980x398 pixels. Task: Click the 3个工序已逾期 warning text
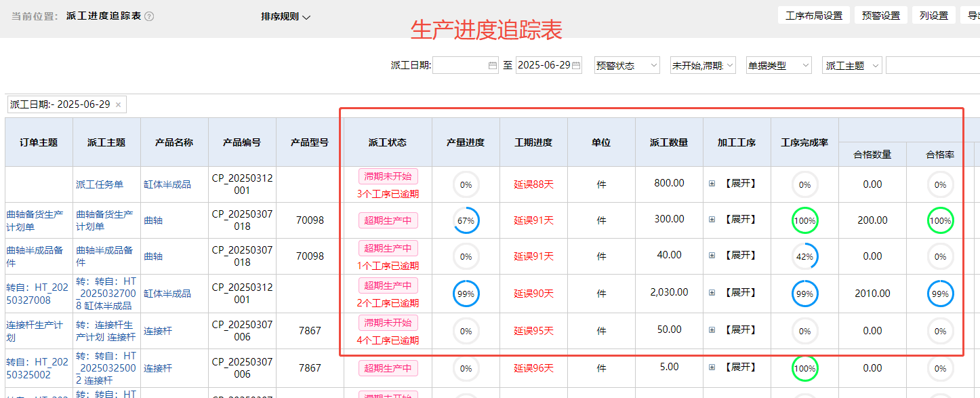click(x=388, y=194)
